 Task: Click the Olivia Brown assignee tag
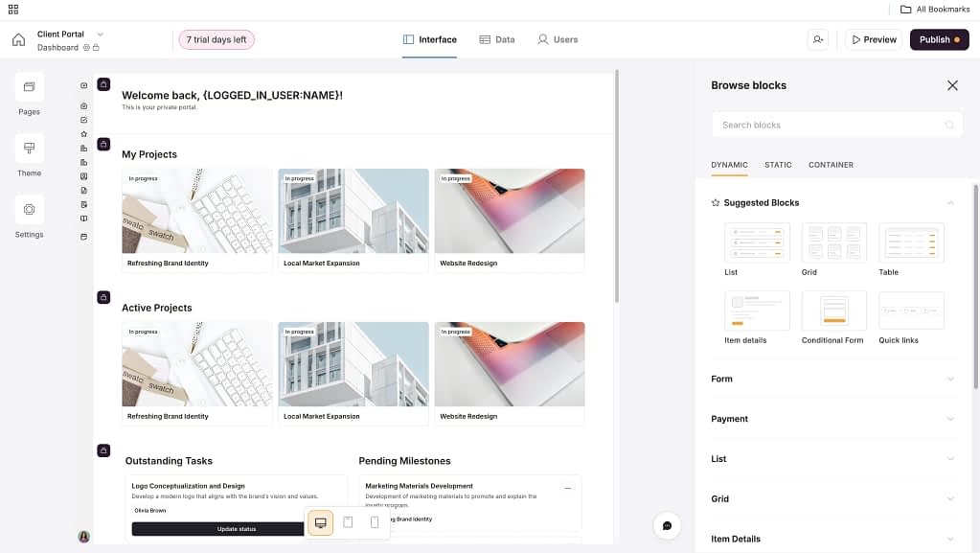(x=150, y=511)
